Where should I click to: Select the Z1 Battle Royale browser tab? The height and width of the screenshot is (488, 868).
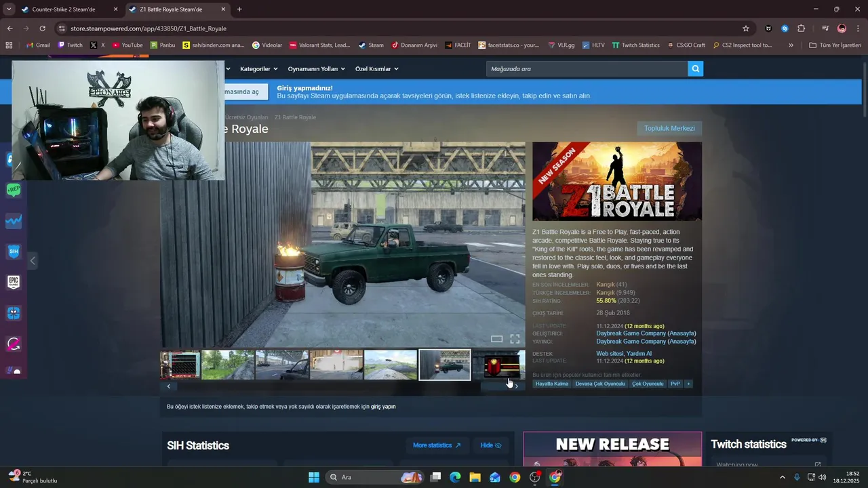click(178, 9)
